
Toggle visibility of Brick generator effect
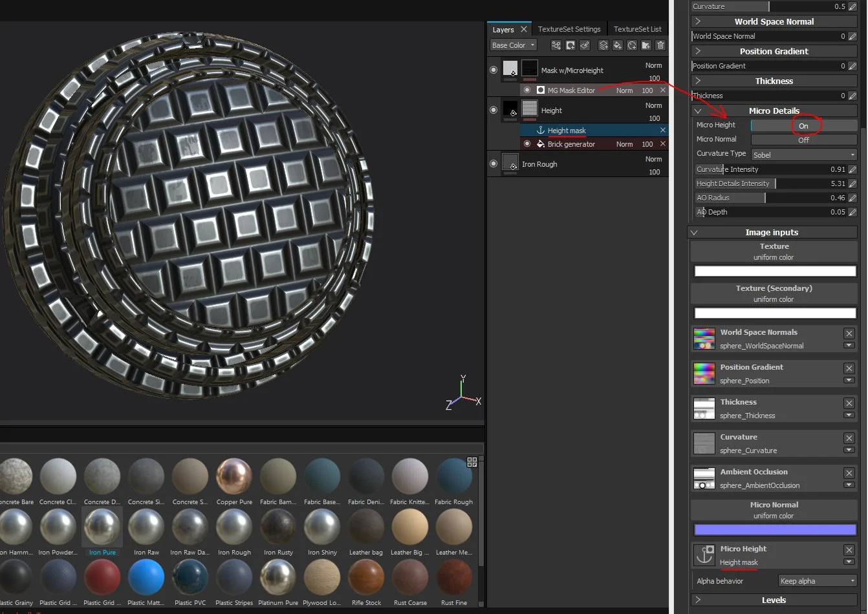click(x=527, y=144)
